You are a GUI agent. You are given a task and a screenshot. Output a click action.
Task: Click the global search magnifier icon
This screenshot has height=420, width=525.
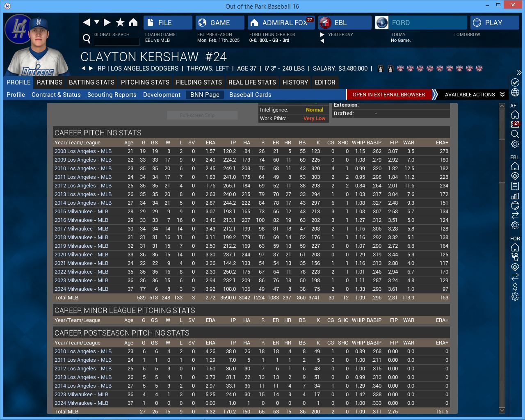(x=87, y=39)
